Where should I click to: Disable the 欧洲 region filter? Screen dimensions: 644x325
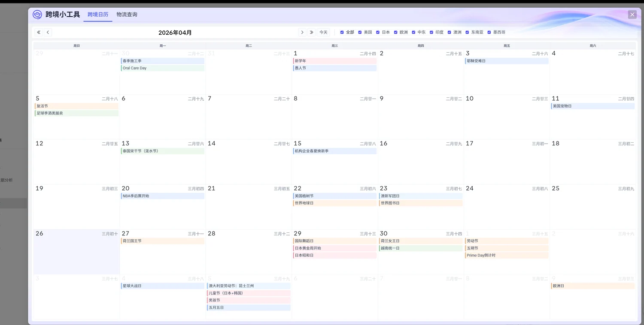(396, 32)
